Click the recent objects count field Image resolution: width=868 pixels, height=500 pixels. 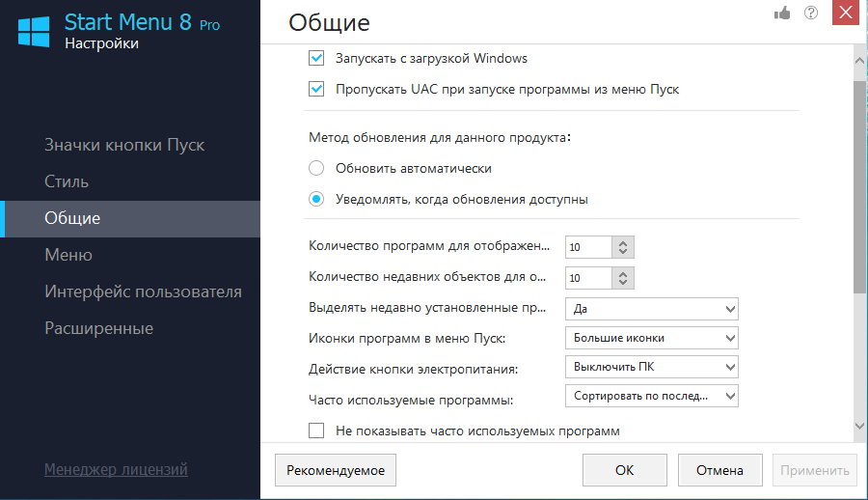588,278
